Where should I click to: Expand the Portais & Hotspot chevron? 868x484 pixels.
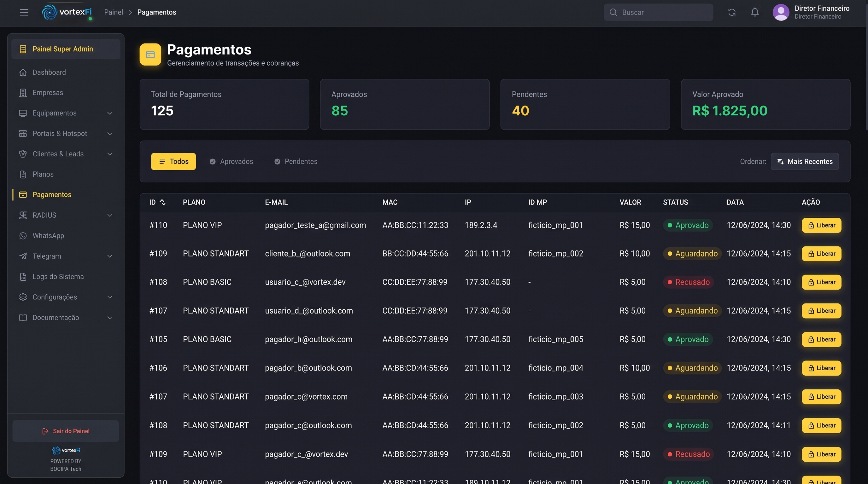tap(110, 134)
